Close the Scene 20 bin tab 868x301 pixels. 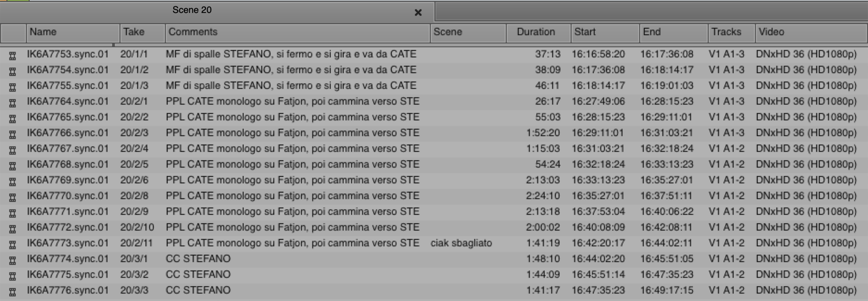click(418, 12)
